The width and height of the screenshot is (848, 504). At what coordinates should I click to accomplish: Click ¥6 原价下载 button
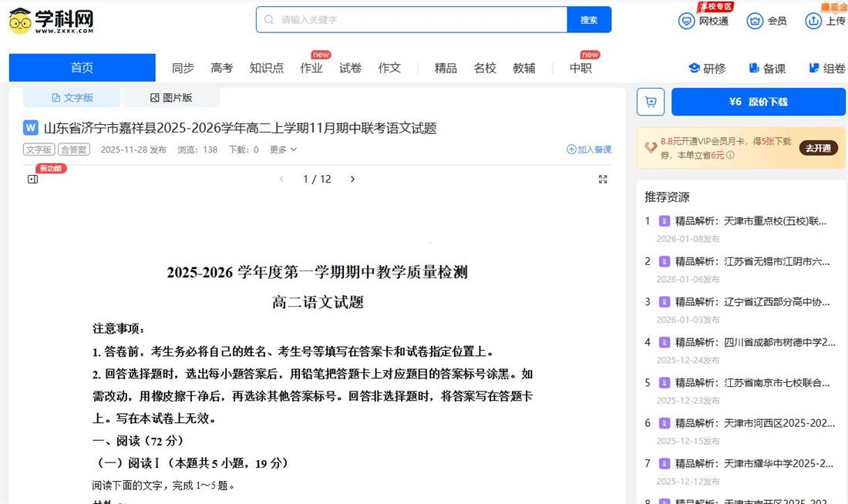coord(758,102)
